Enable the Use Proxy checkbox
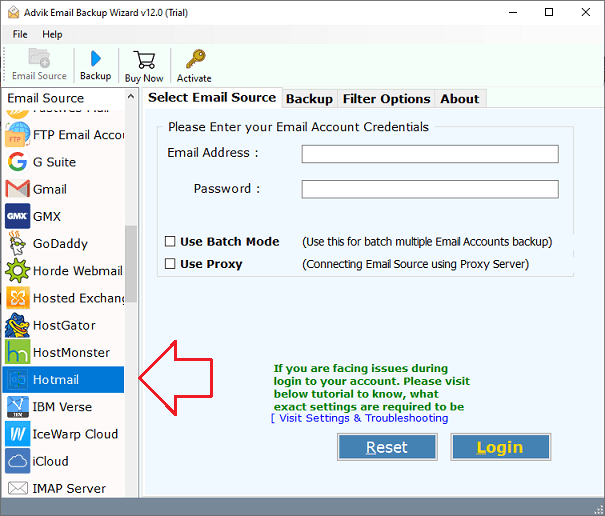 [170, 264]
